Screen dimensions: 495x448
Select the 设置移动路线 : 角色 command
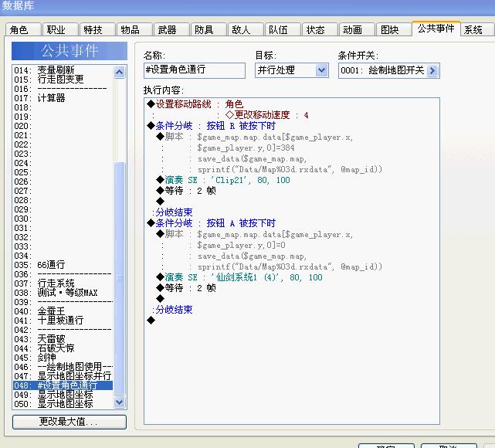click(x=195, y=104)
